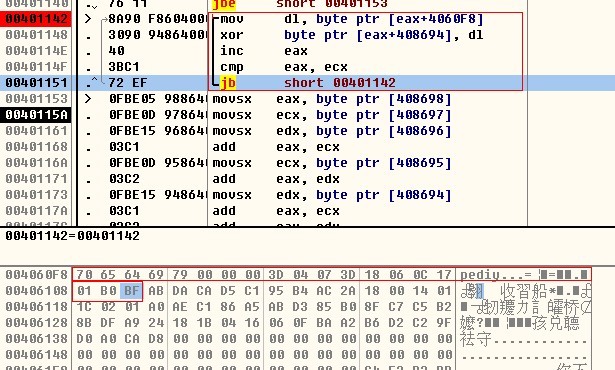Select byte B0 next to highlighted BF

(x=108, y=291)
